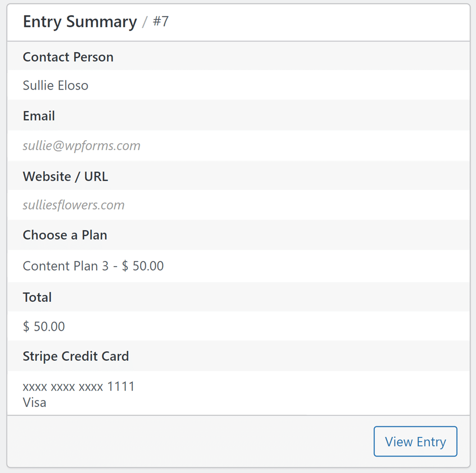The width and height of the screenshot is (476, 473).
Task: Click the Total field label
Action: point(37,297)
